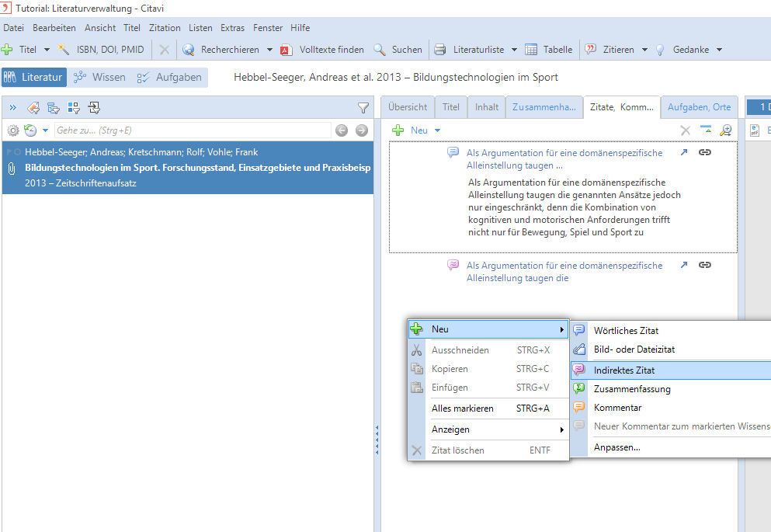Click the category tree filter icon
The image size is (771, 532).
click(54, 108)
